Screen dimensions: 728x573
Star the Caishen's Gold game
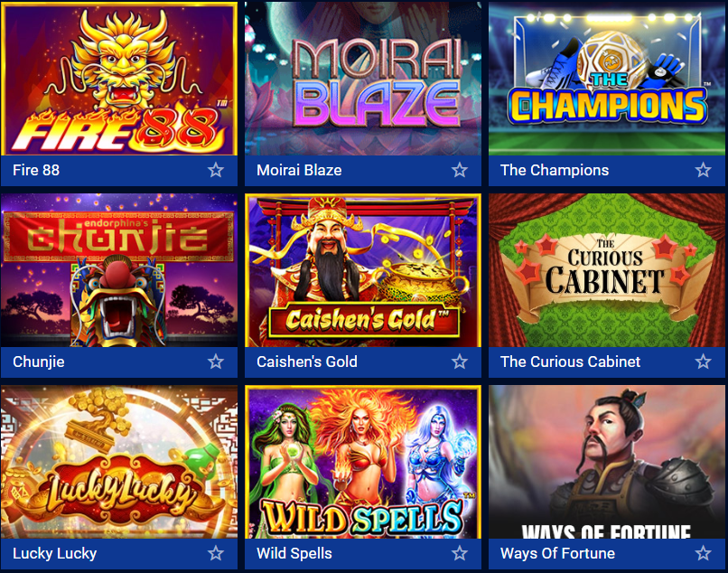tap(460, 362)
